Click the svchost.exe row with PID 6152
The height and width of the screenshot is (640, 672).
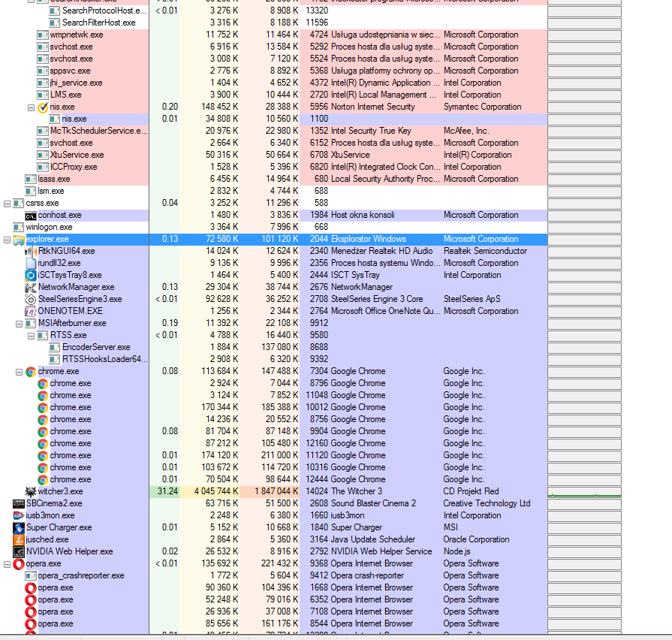pos(273,143)
